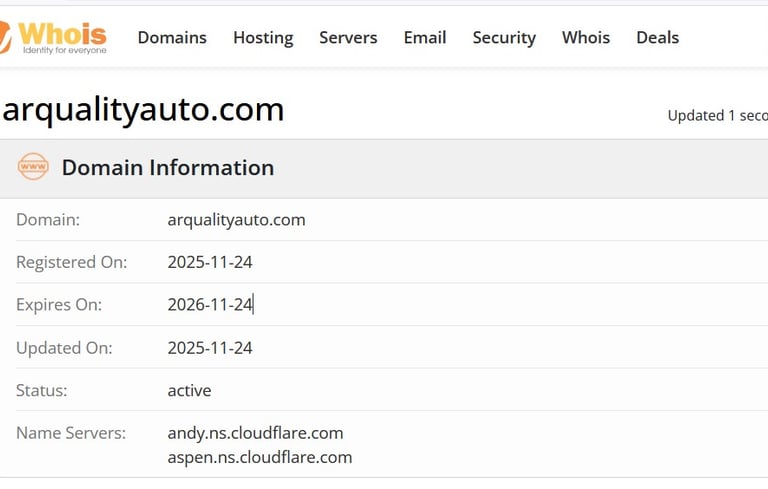Click the Updated 1 second ago text
Viewport: 768px width, 489px height.
point(716,115)
